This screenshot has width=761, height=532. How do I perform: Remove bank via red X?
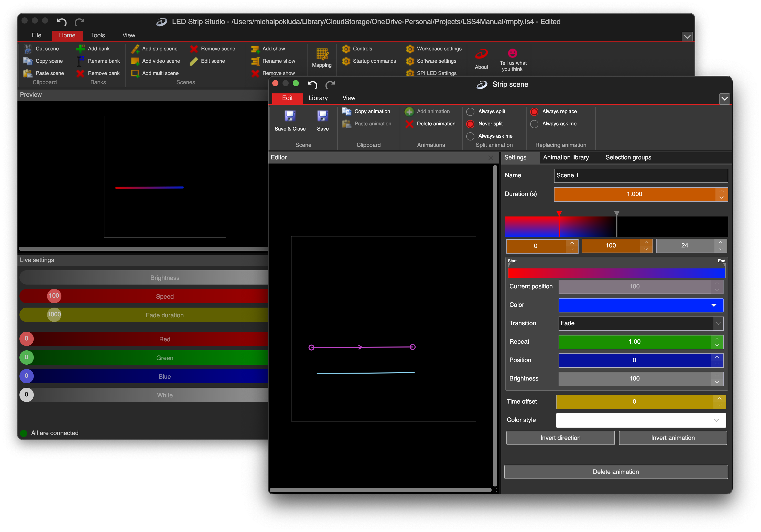80,73
